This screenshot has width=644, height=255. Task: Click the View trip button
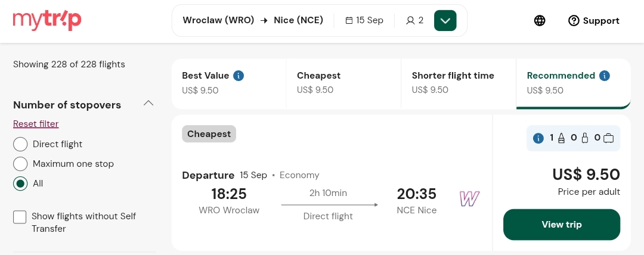click(562, 225)
